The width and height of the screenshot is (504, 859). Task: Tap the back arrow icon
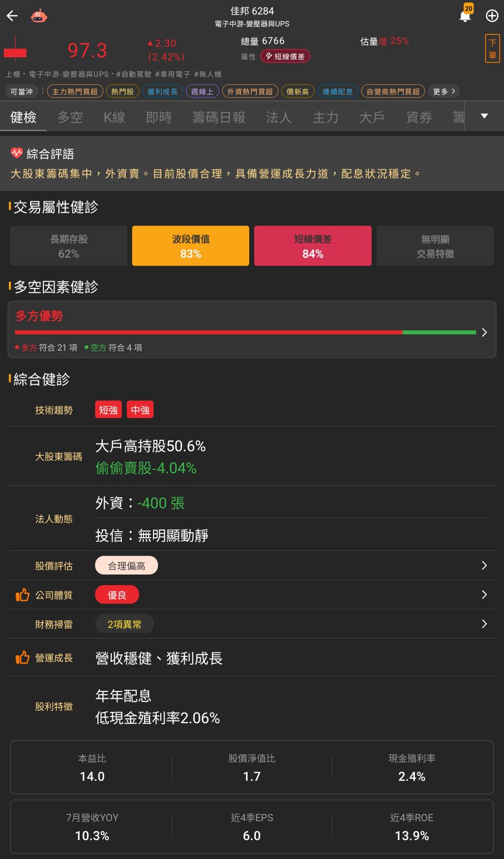pos(12,16)
